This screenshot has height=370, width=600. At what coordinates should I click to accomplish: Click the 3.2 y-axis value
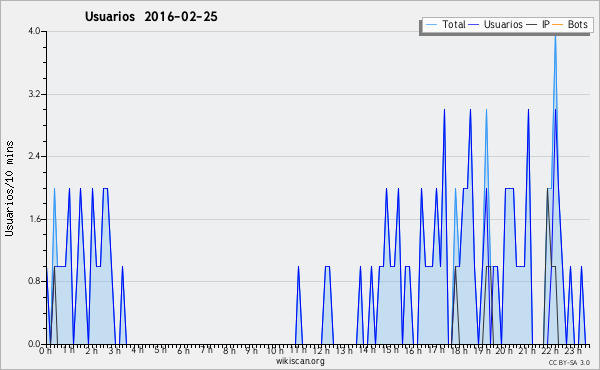coord(34,94)
